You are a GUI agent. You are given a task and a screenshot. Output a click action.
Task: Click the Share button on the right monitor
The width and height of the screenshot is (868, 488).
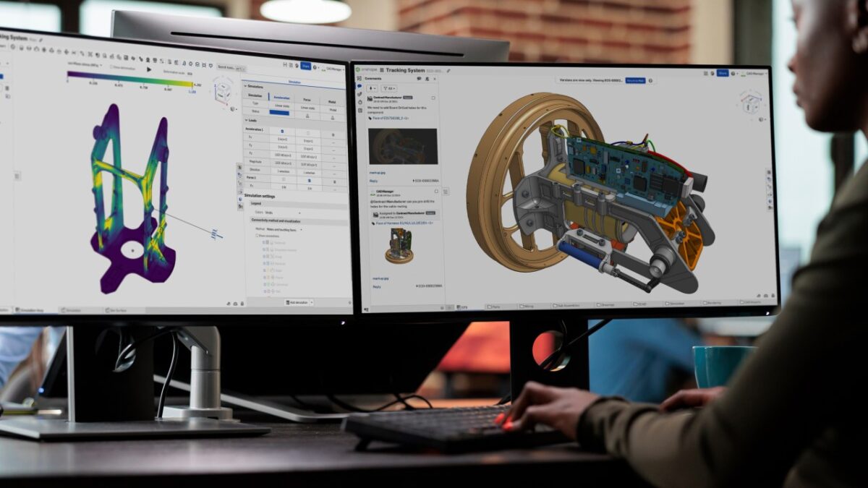point(722,73)
